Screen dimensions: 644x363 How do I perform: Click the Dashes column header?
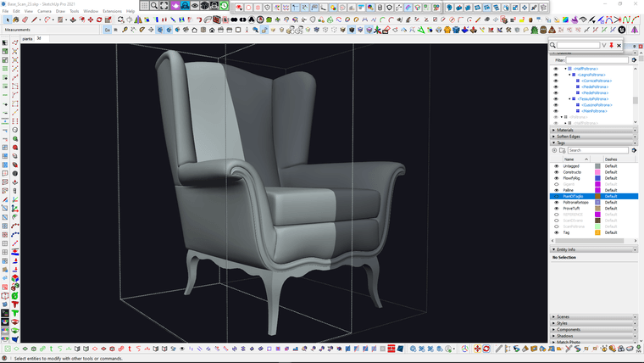[x=610, y=159]
